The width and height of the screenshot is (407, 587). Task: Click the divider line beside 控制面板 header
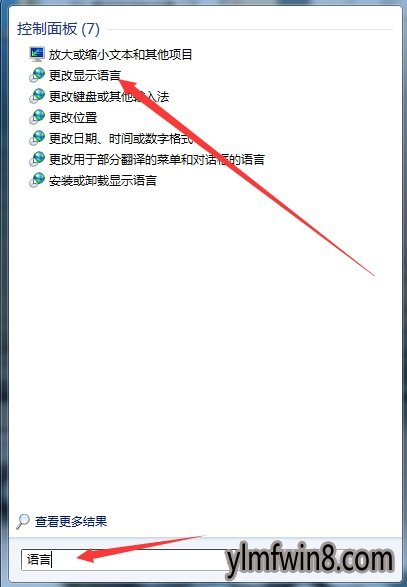(x=250, y=29)
